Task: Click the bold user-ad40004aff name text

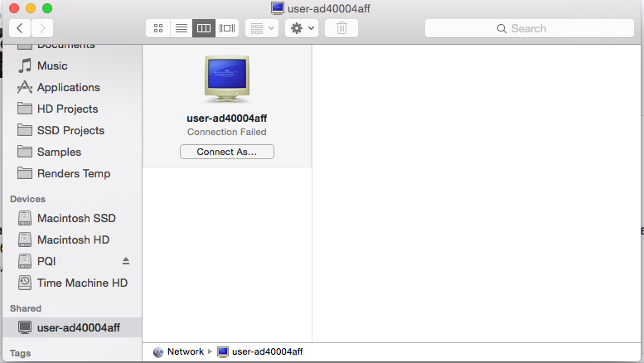Action: click(227, 119)
